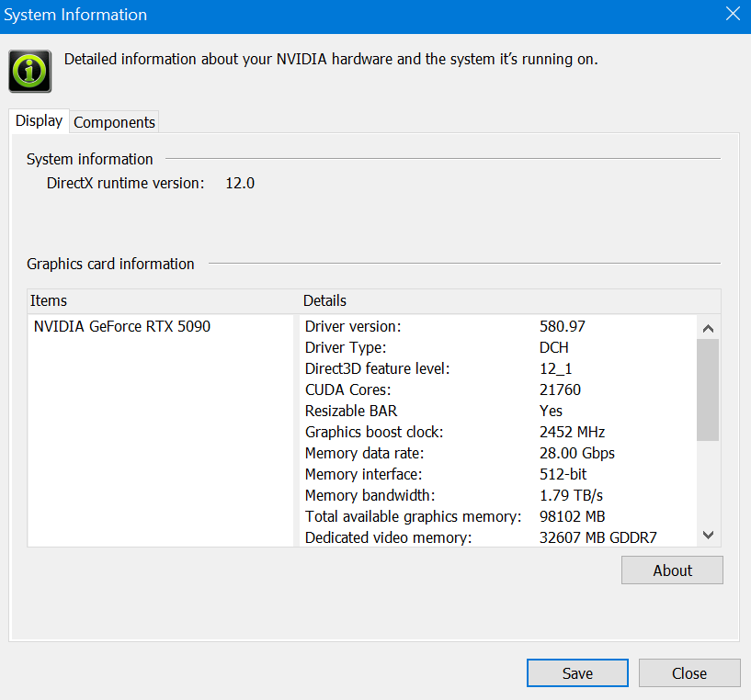Image resolution: width=751 pixels, height=700 pixels.
Task: Close the System Information window
Action: point(733,14)
